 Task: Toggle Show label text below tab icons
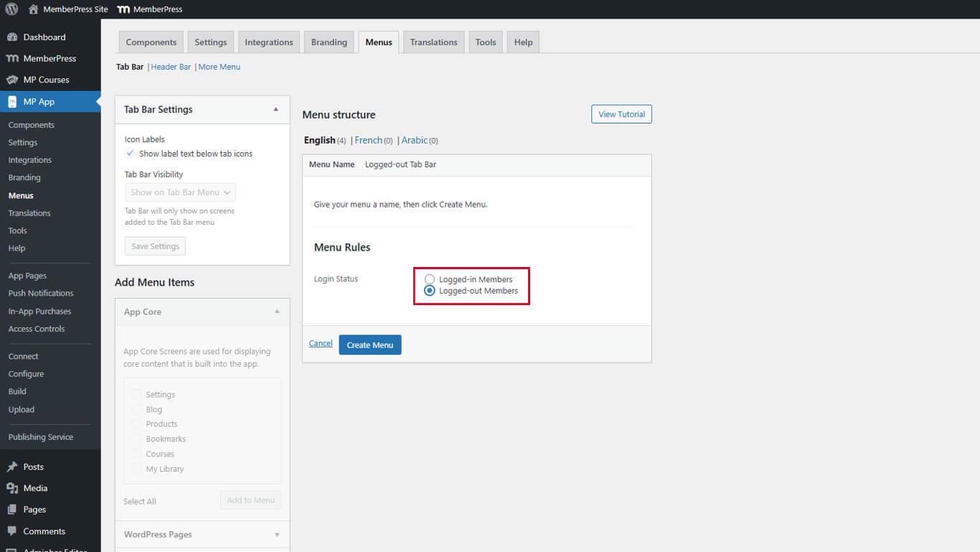point(130,154)
